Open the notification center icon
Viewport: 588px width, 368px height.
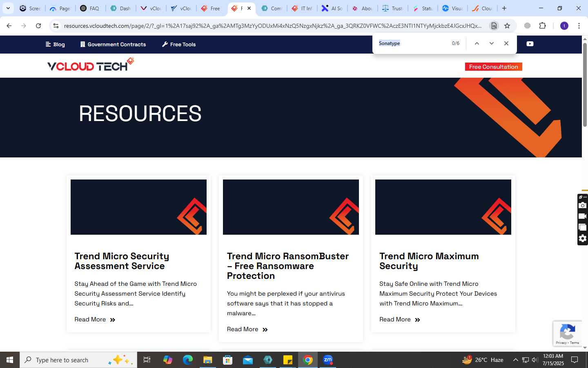(x=575, y=360)
